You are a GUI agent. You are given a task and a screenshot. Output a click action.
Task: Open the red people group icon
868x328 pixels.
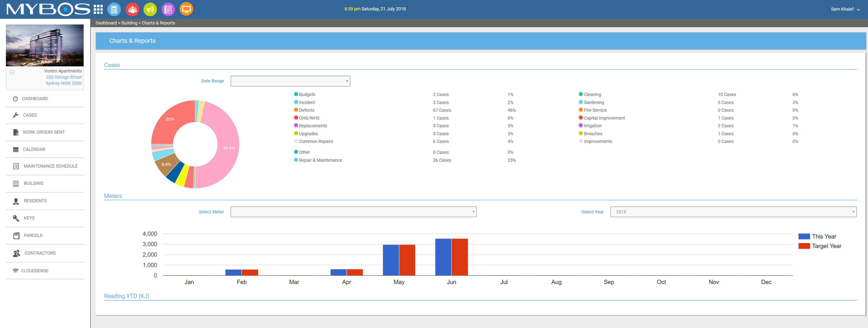[x=132, y=9]
